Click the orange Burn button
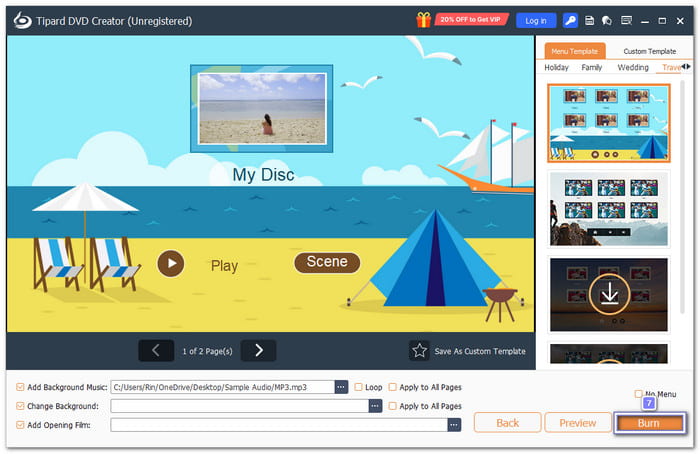The width and height of the screenshot is (700, 454). pos(649,423)
